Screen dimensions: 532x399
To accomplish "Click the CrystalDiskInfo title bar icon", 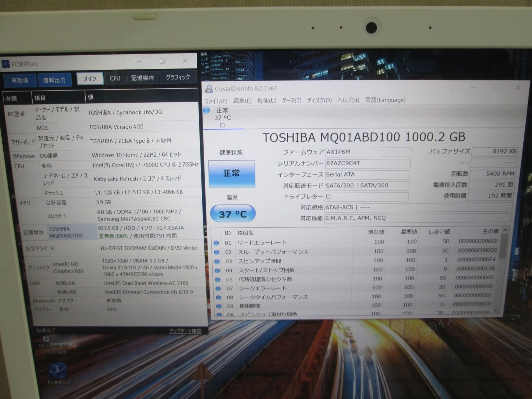I will coord(209,89).
